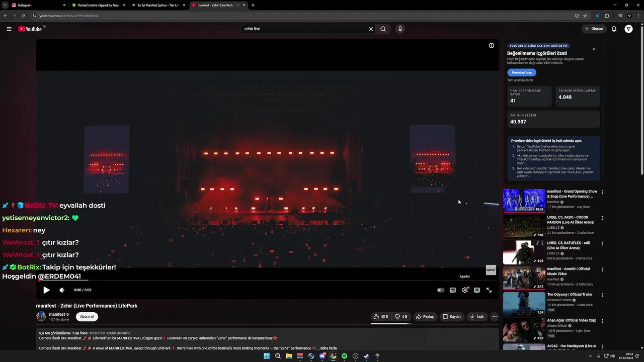Select the manifest - Zehir tab
644x362 pixels.
(218, 5)
